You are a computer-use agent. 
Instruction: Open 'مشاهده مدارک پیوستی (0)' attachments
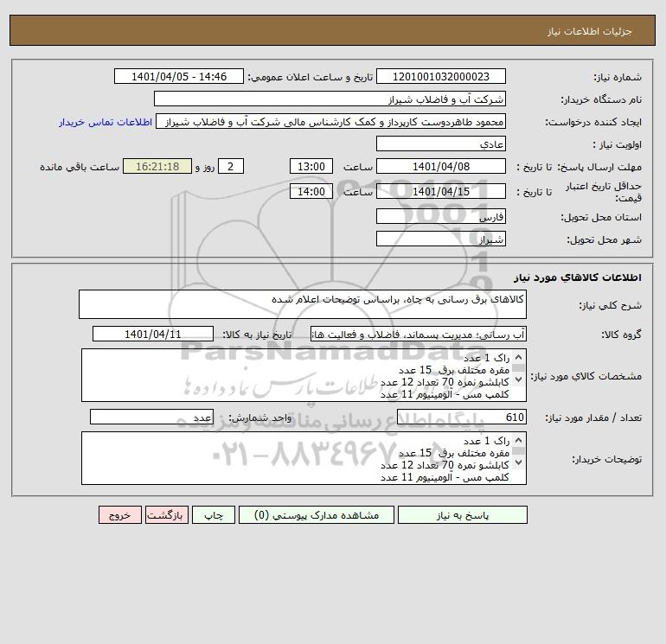(x=317, y=515)
